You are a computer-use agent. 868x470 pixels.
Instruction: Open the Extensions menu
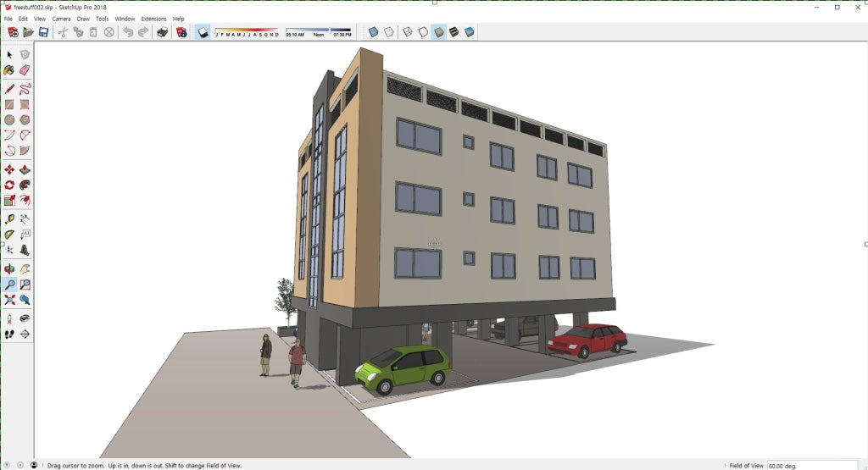(153, 18)
